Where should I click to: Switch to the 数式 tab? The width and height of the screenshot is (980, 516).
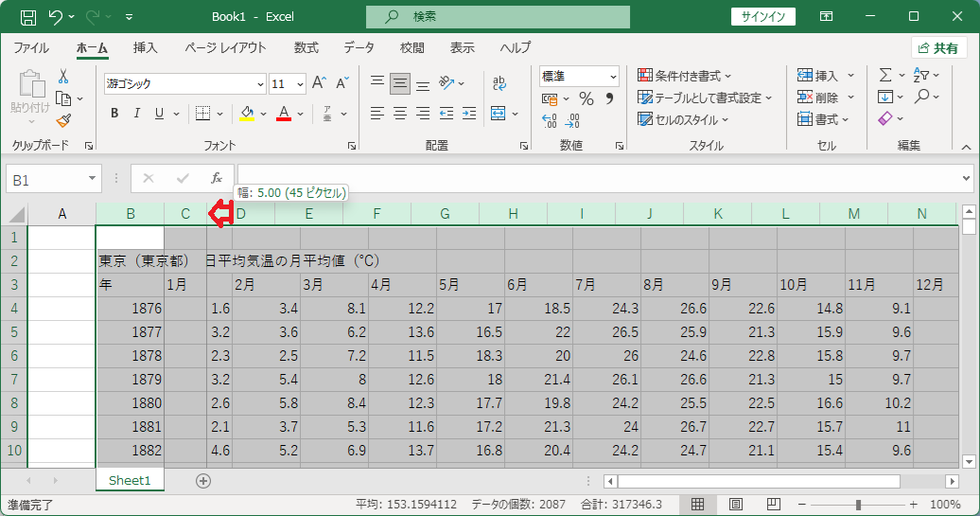click(x=306, y=47)
